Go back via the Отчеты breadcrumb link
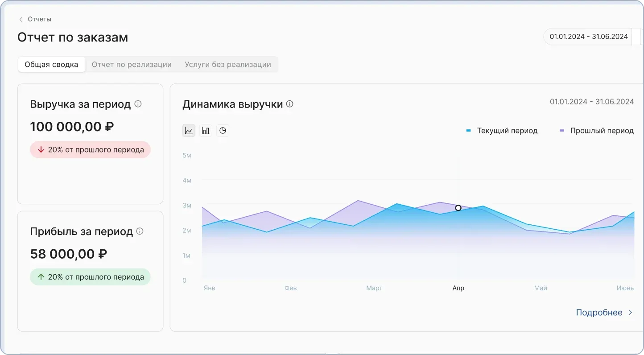The image size is (644, 355). [39, 19]
